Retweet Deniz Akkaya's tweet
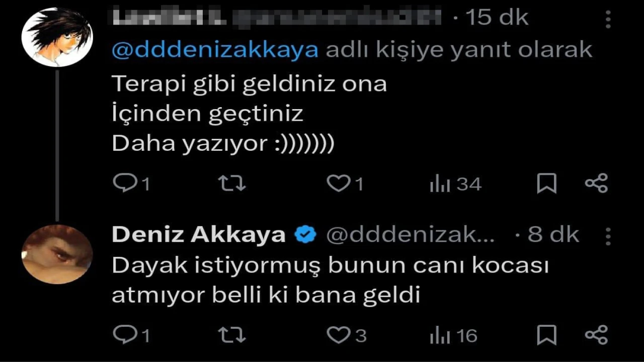Viewport: 644px width, 362px height. point(234,335)
